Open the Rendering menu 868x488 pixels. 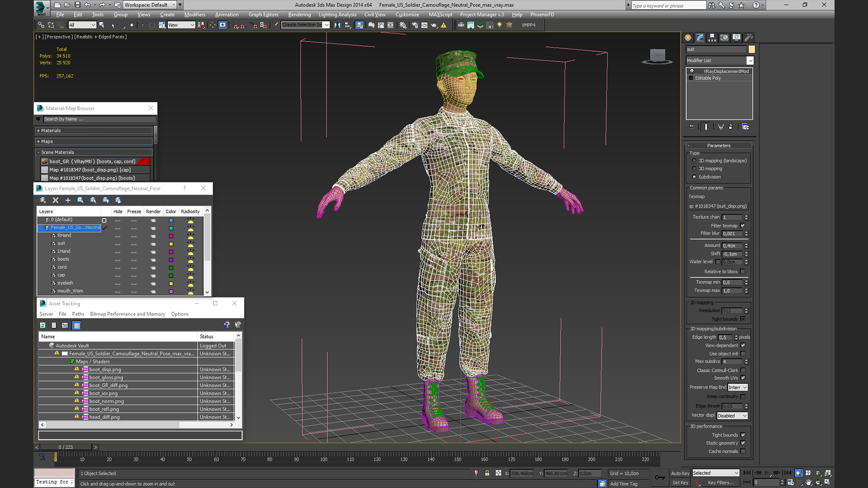[299, 14]
